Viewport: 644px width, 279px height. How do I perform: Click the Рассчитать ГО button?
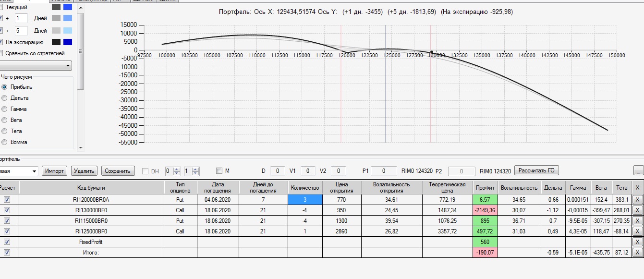click(x=536, y=170)
